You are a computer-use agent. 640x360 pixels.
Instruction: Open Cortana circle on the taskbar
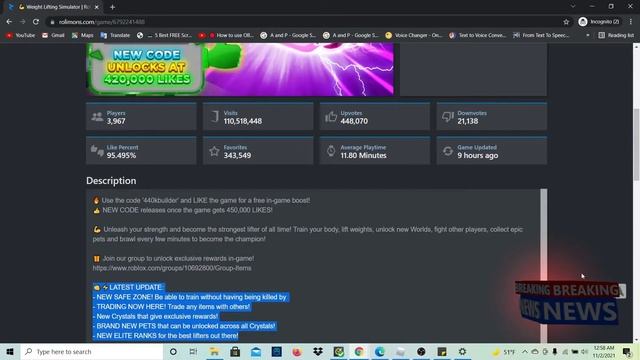pos(173,351)
